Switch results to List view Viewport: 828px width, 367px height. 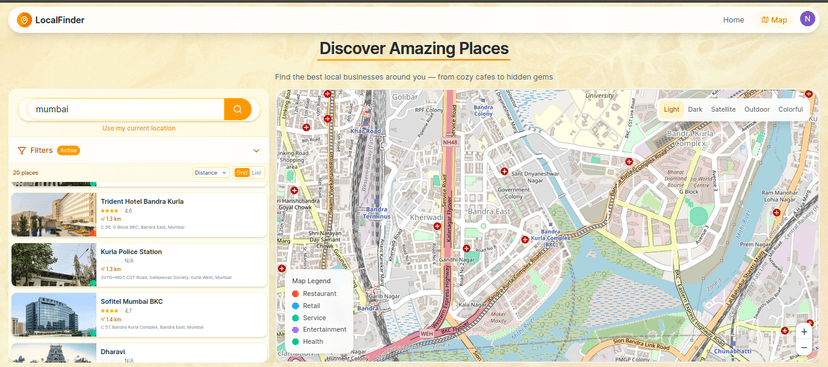point(256,173)
